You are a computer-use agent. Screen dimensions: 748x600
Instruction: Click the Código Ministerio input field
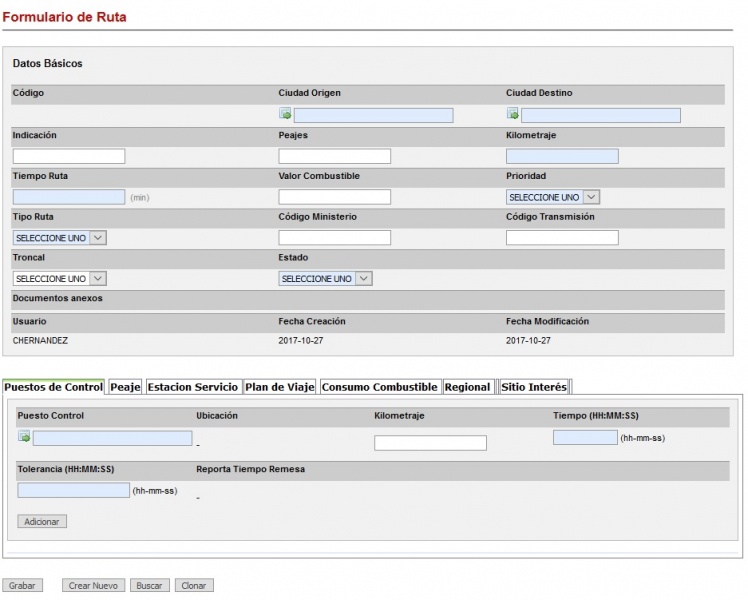pyautogui.click(x=334, y=238)
